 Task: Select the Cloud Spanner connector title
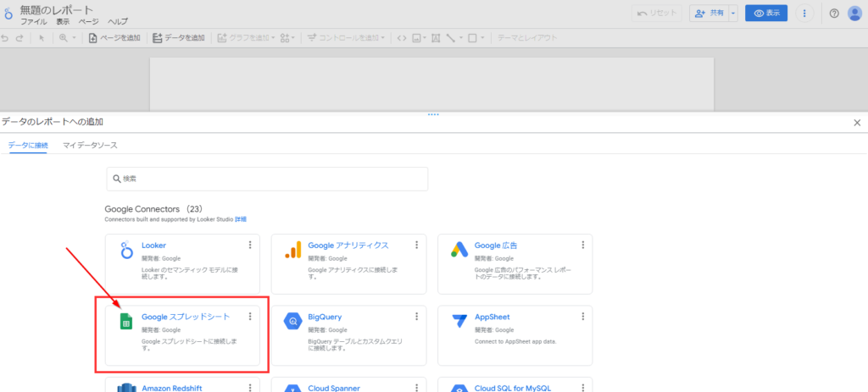click(x=334, y=388)
